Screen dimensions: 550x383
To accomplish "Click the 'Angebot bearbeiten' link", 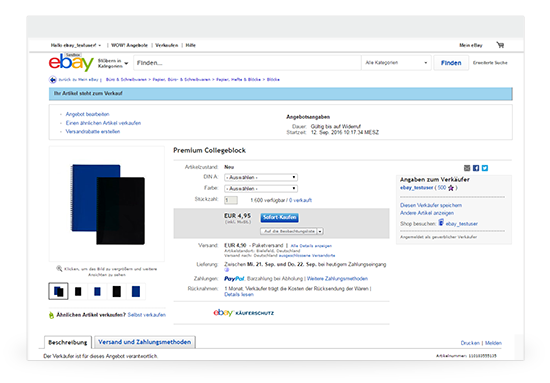I will tap(87, 114).
